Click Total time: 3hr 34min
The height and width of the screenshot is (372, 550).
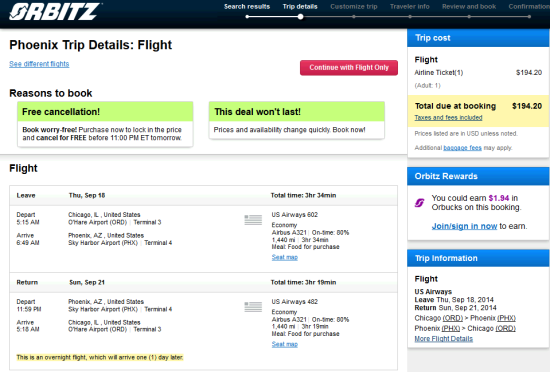click(303, 195)
